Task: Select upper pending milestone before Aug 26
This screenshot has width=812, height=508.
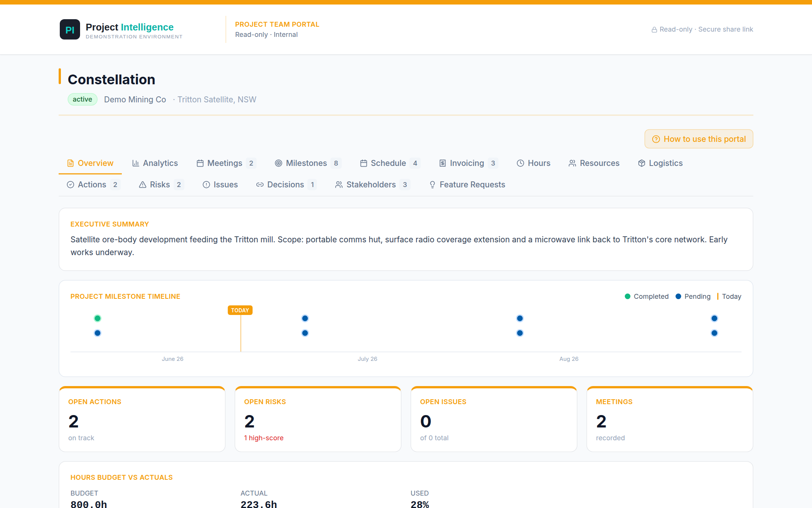Action: 520,318
